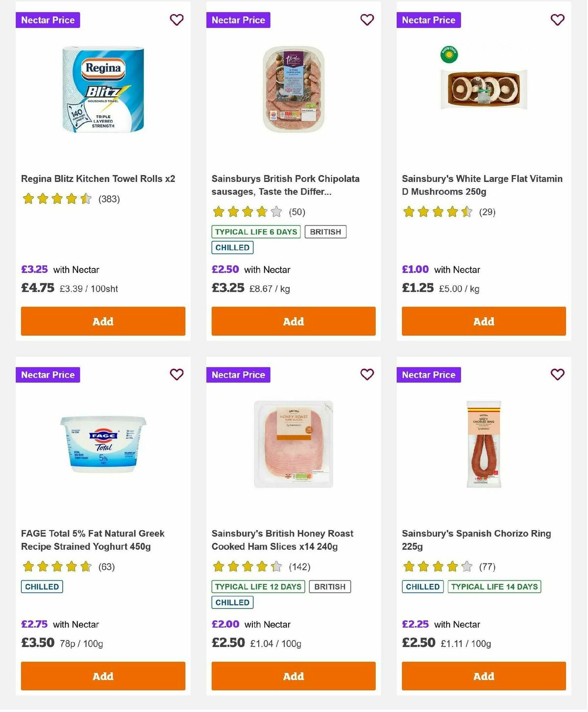Add the Regina Blitz Kitchen Towels to basket

pyautogui.click(x=102, y=321)
